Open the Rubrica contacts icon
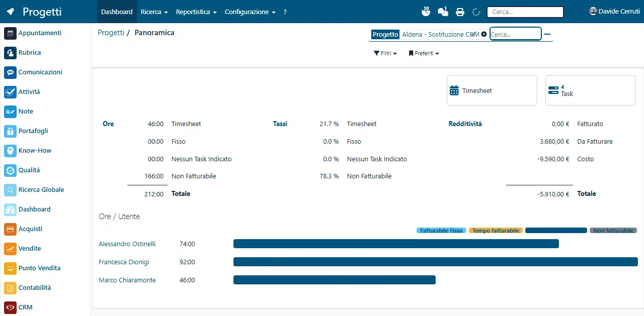Image resolution: width=644 pixels, height=316 pixels. [x=11, y=53]
